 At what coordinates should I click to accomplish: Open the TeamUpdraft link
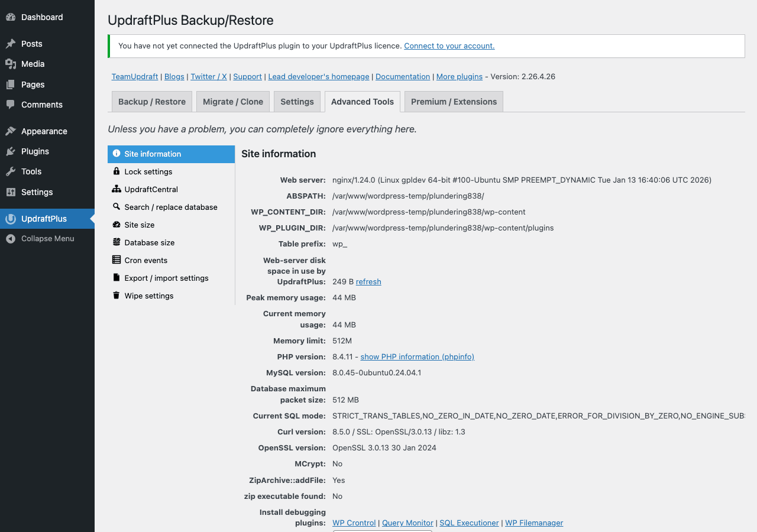coord(135,76)
